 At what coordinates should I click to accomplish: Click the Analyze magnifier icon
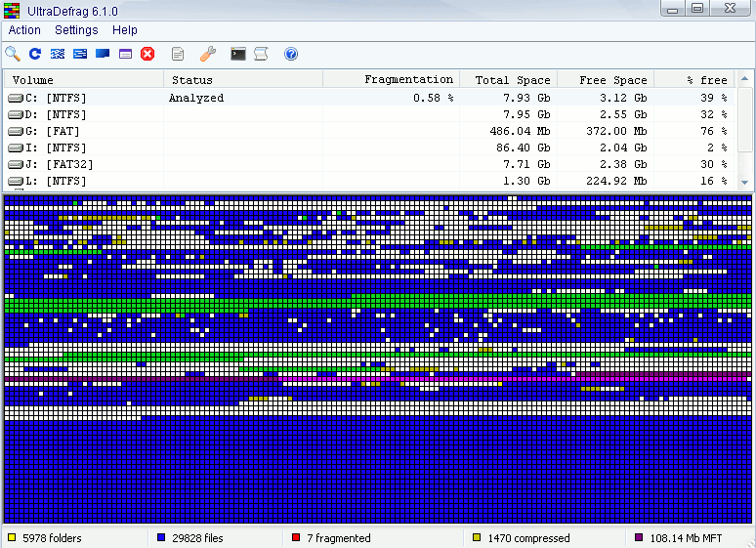(13, 54)
